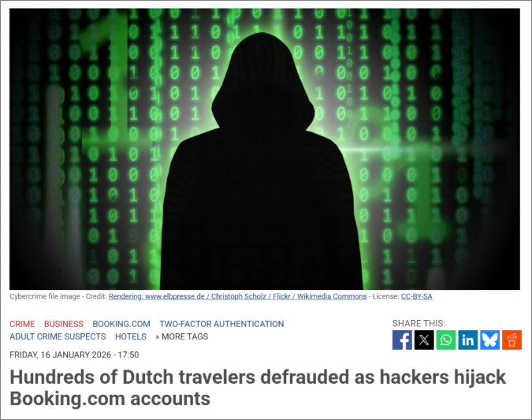Share article on Reddit
The width and height of the screenshot is (532, 420).
512,340
